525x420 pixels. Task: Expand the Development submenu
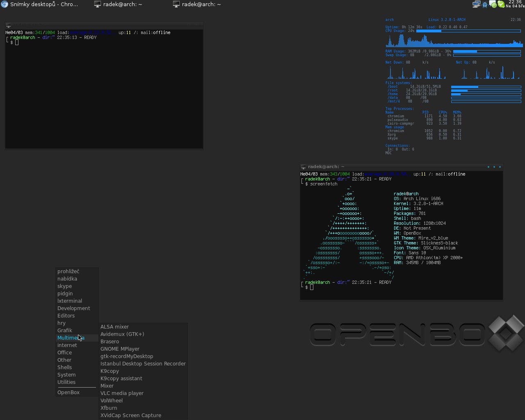77,308
